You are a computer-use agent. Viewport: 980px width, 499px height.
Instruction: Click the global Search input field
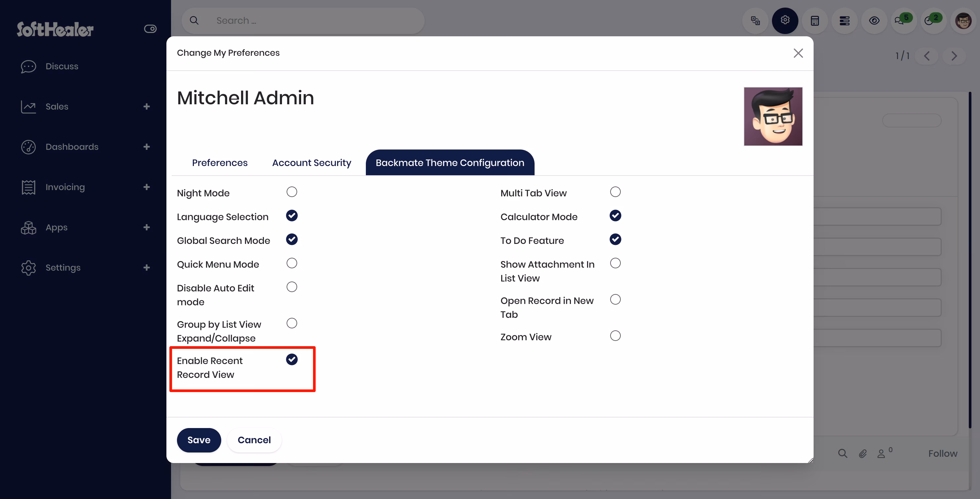[303, 20]
